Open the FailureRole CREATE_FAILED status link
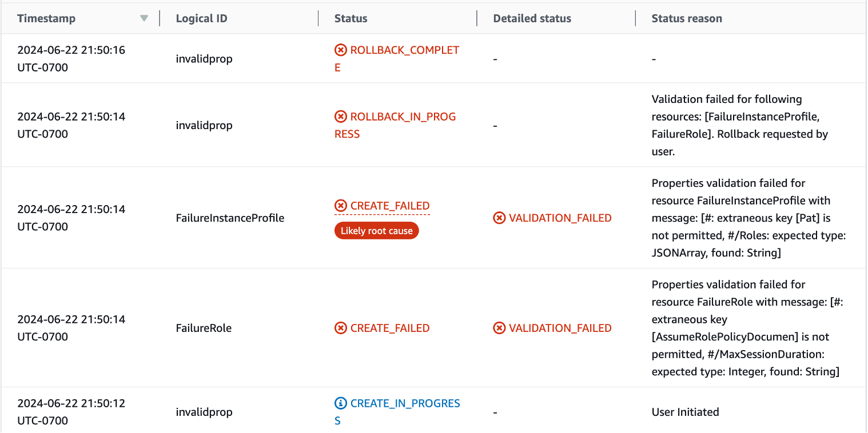Image resolution: width=868 pixels, height=433 pixels. pos(390,328)
